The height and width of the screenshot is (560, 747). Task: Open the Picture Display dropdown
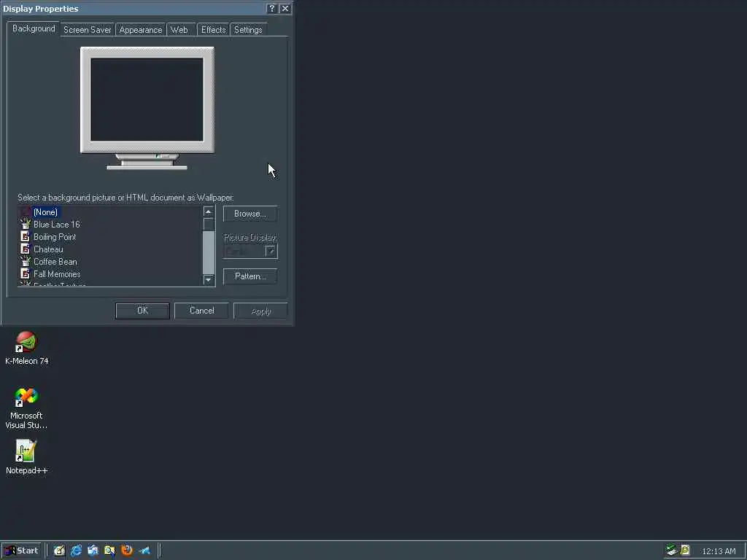point(270,251)
